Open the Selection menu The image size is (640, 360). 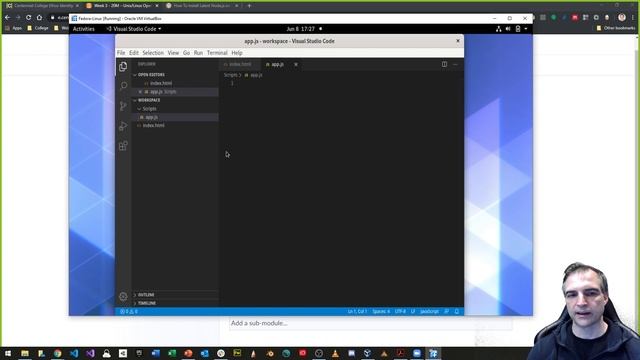point(153,53)
